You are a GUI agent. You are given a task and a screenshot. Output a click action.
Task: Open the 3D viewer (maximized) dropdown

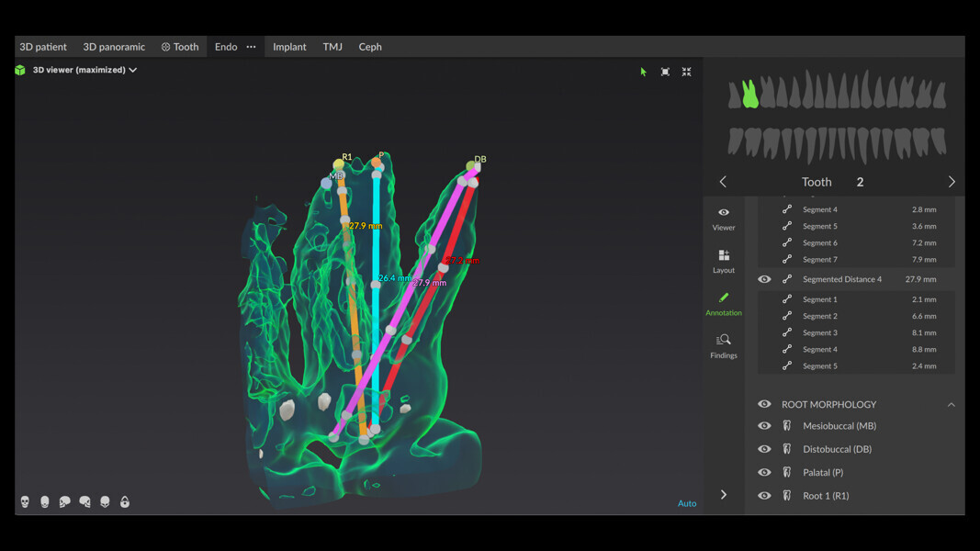pyautogui.click(x=133, y=69)
